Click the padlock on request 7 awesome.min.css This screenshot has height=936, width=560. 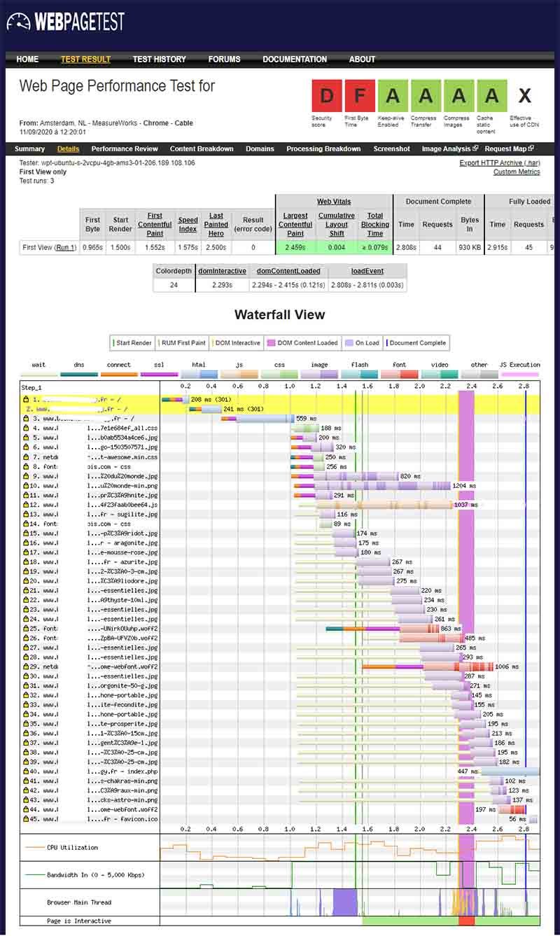coord(25,456)
